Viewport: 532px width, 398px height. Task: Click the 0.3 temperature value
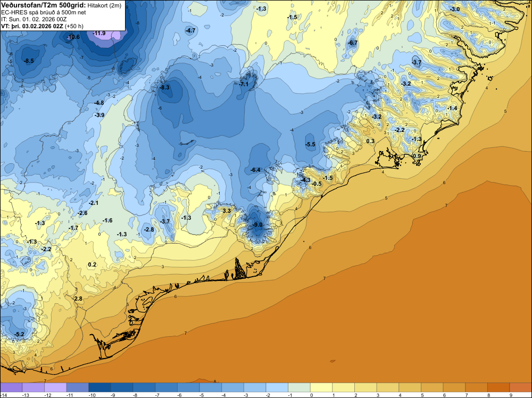tap(370, 141)
